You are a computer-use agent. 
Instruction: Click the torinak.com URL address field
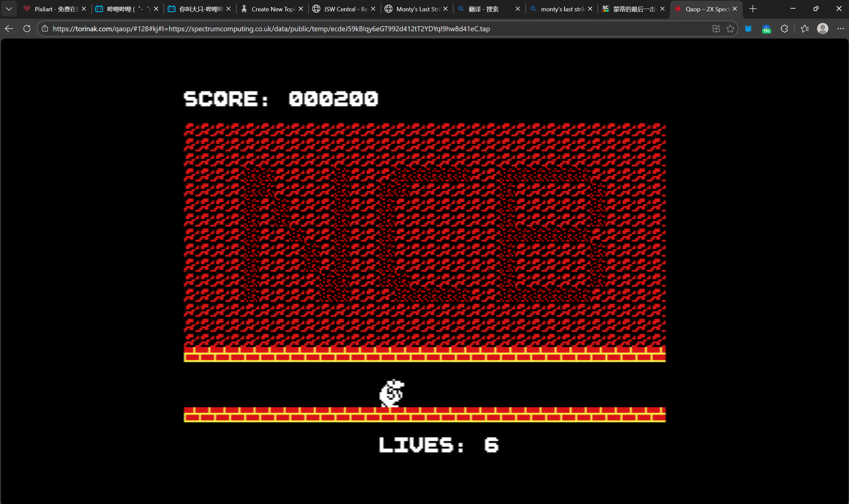coord(271,29)
